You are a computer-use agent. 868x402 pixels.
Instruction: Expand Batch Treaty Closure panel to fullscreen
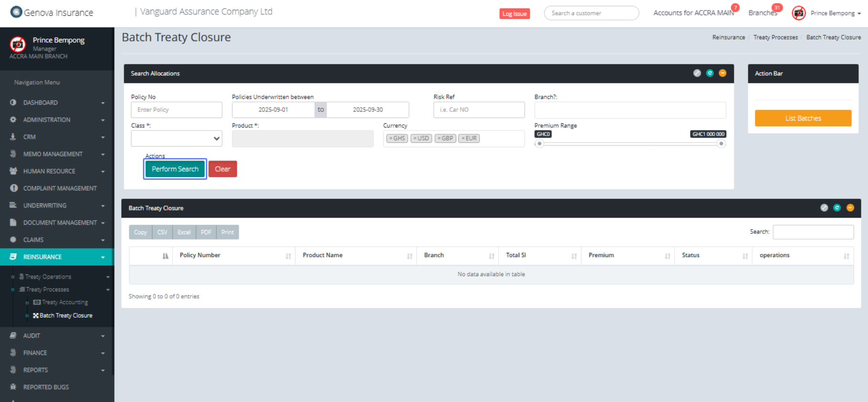tap(824, 208)
